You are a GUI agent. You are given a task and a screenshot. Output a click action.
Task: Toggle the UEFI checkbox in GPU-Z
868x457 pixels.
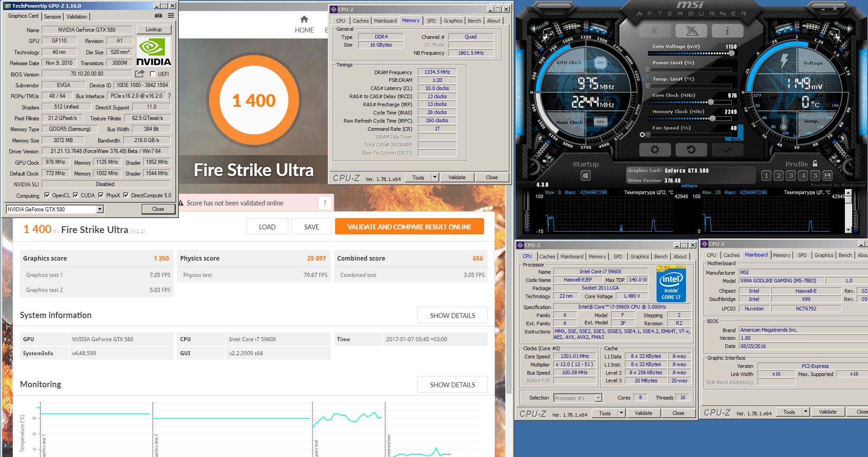click(x=153, y=74)
